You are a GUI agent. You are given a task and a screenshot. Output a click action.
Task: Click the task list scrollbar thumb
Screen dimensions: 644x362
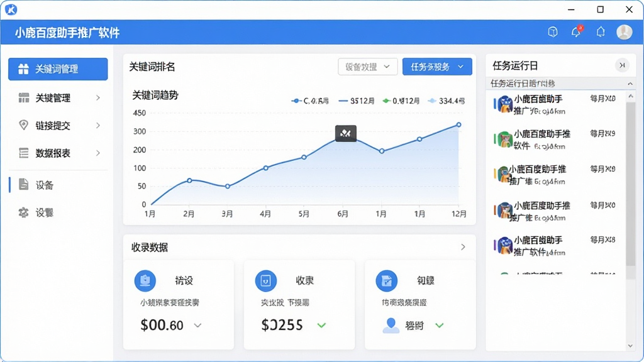pos(630,184)
